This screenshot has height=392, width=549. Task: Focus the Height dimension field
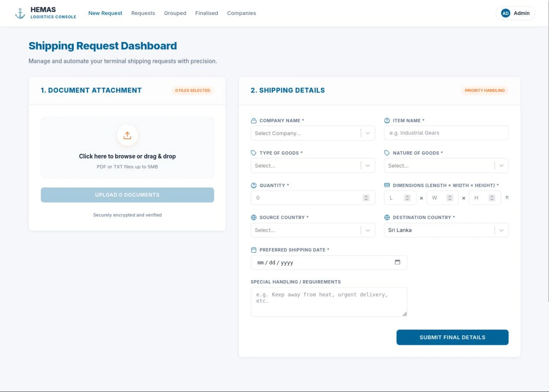point(485,198)
